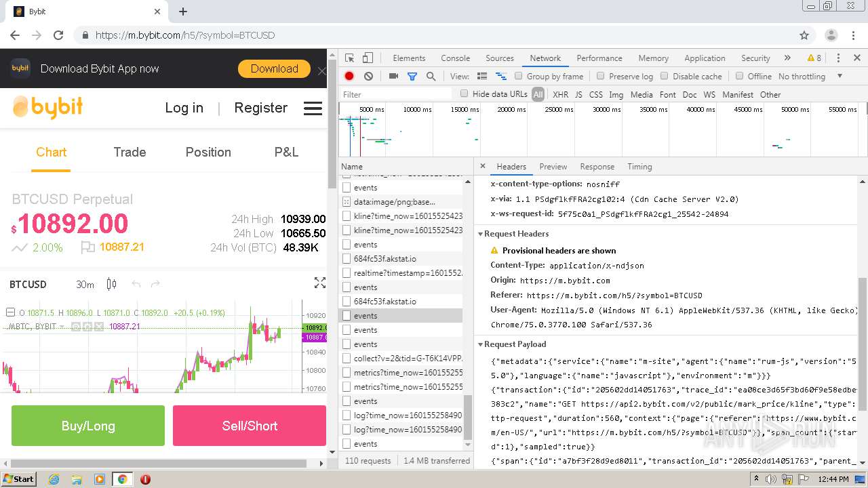Check Disable cache option

tap(665, 76)
